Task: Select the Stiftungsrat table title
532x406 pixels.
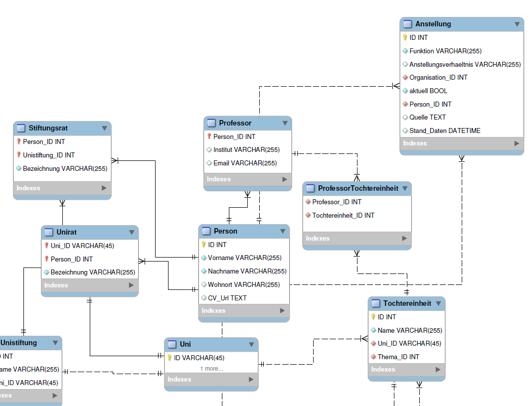Action: click(48, 128)
